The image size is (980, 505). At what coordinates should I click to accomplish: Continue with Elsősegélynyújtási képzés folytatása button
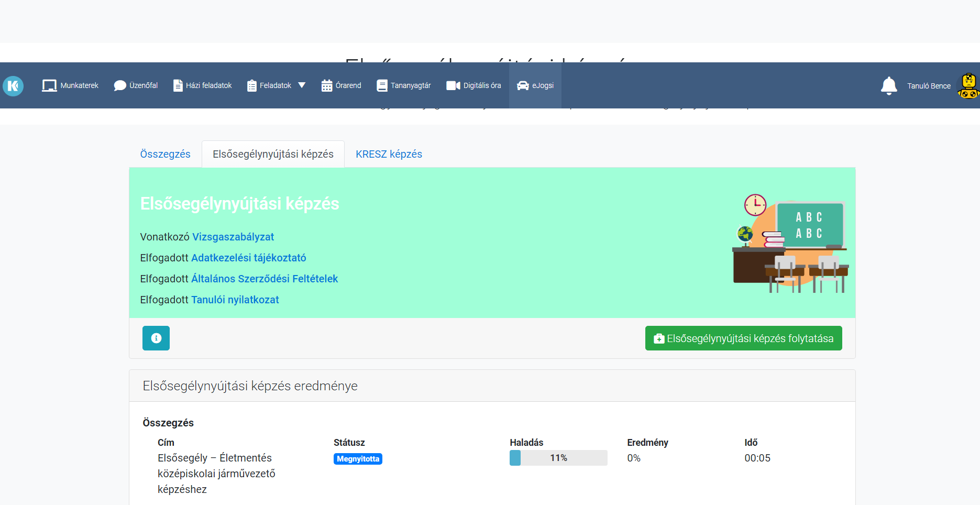click(x=744, y=338)
